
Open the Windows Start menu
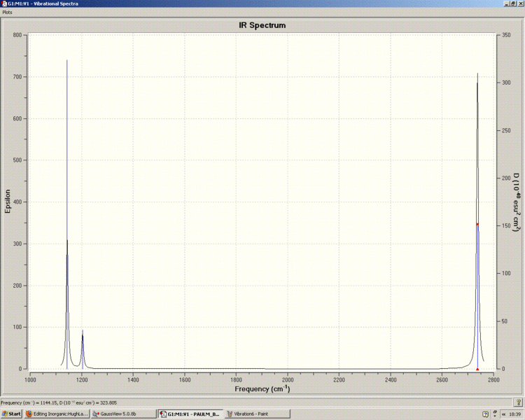click(11, 414)
